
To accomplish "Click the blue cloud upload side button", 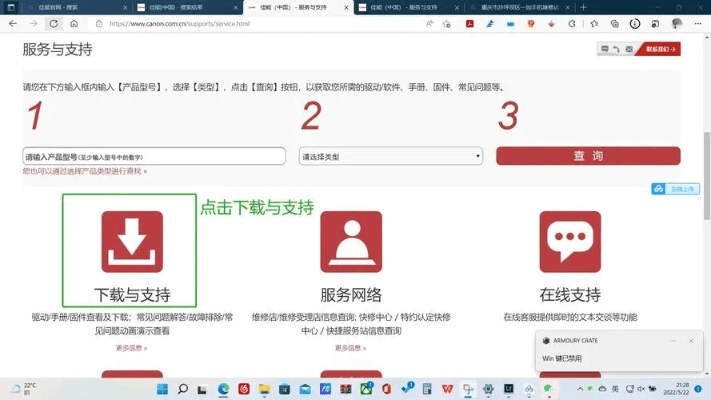I will click(x=675, y=189).
